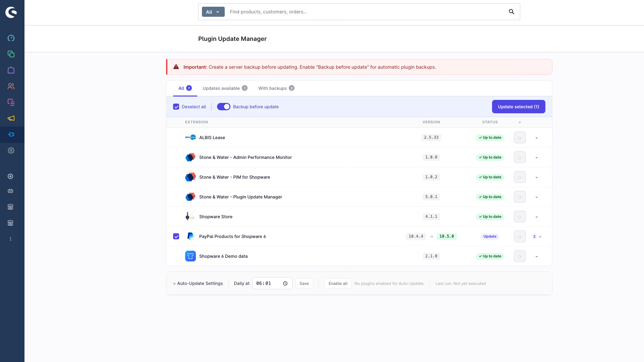Click the version 2.5.33 badge
The image size is (644, 362).
pyautogui.click(x=431, y=137)
